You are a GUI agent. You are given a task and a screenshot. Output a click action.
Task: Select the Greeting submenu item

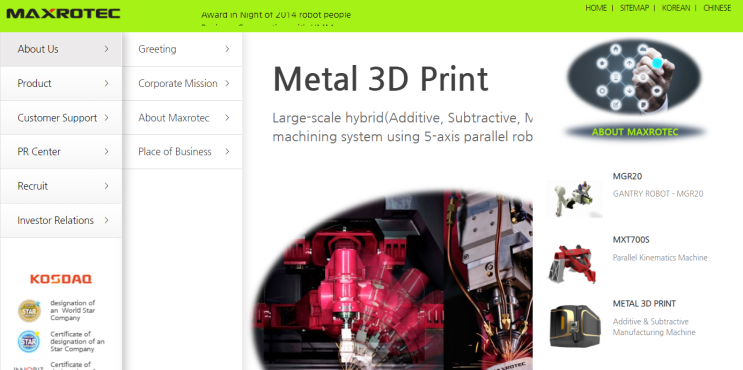(182, 49)
